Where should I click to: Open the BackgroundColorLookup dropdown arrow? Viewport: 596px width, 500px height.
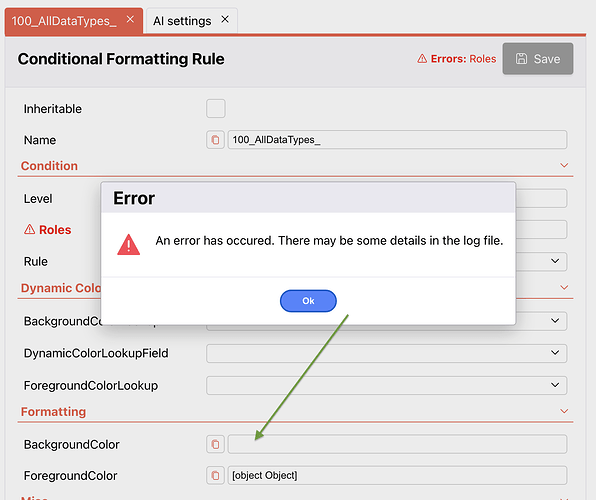pyautogui.click(x=555, y=321)
